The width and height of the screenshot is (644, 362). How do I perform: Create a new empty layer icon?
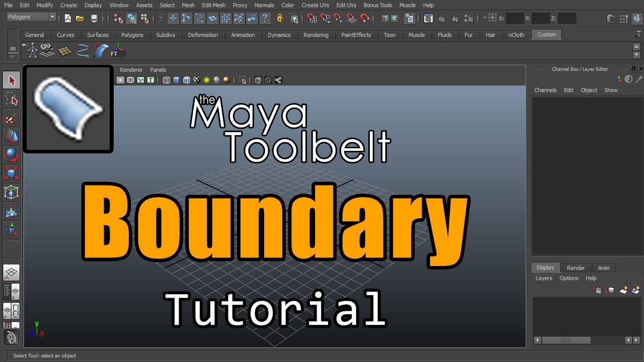coord(623,290)
